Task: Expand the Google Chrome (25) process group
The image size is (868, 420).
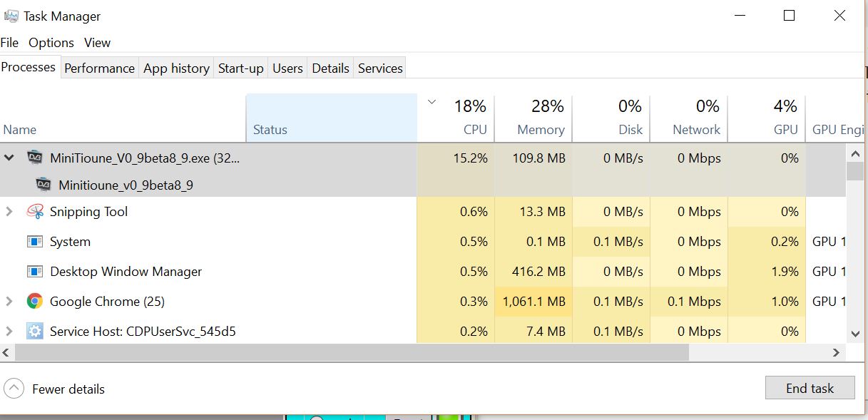Action: (x=9, y=301)
